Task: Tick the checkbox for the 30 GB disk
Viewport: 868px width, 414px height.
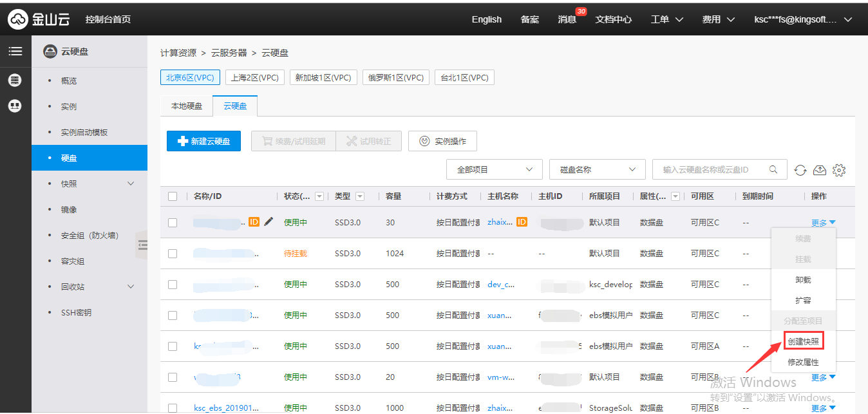Action: (x=173, y=222)
